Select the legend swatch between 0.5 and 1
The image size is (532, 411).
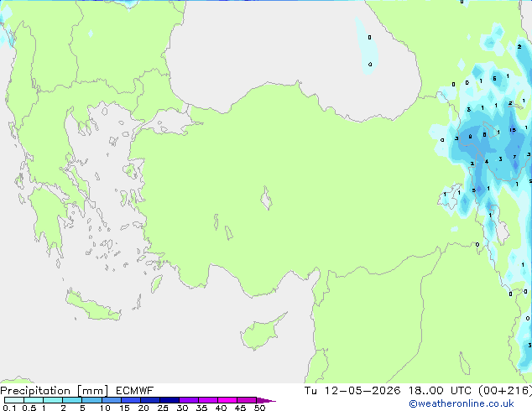coord(34,400)
